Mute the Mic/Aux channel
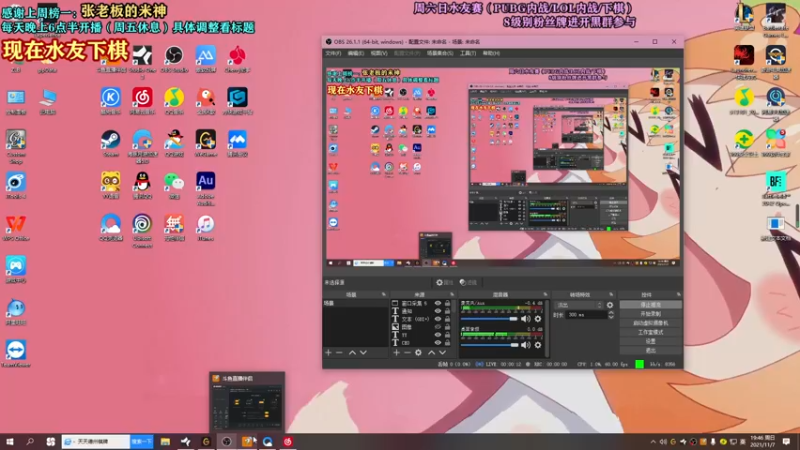Screen dimensions: 800x450 pyautogui.click(x=526, y=319)
